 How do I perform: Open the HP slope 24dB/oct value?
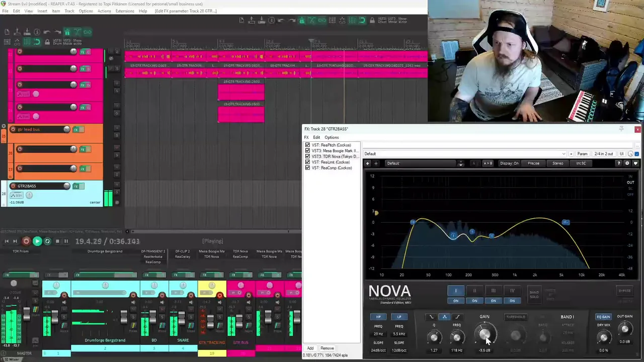378,350
